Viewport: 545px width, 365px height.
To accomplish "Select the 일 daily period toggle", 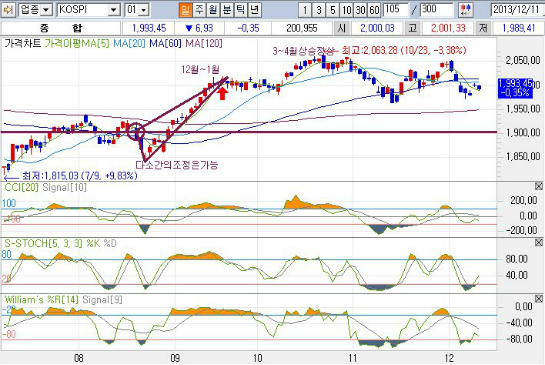I will click(x=185, y=10).
